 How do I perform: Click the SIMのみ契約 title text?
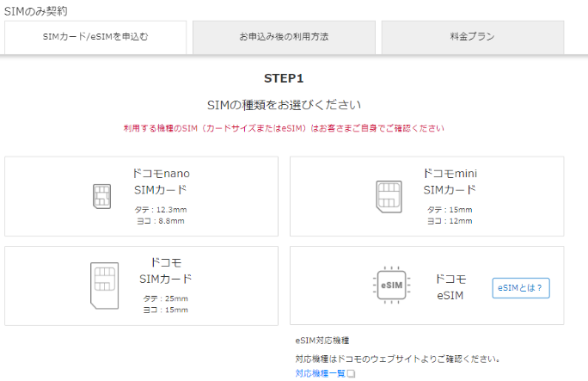click(36, 11)
